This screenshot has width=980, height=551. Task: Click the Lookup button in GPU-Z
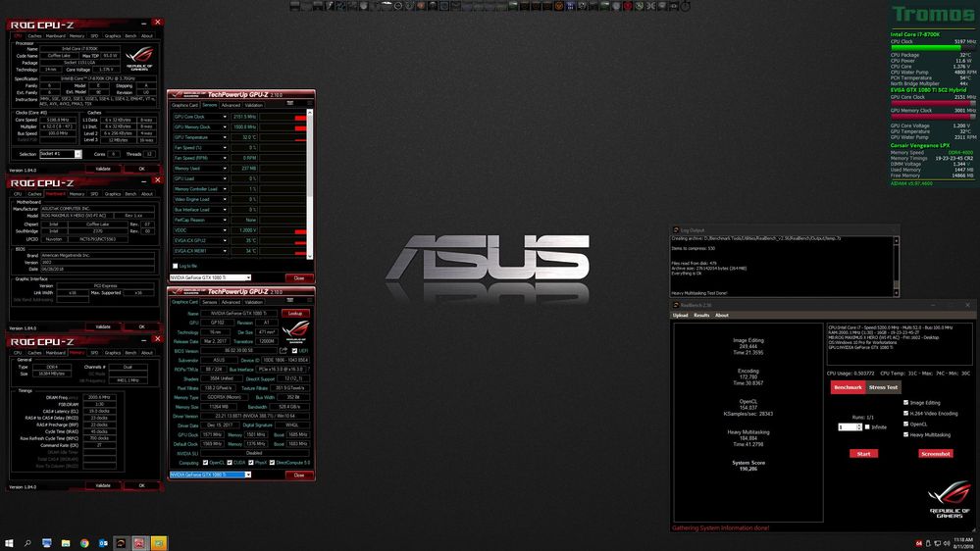(x=295, y=314)
